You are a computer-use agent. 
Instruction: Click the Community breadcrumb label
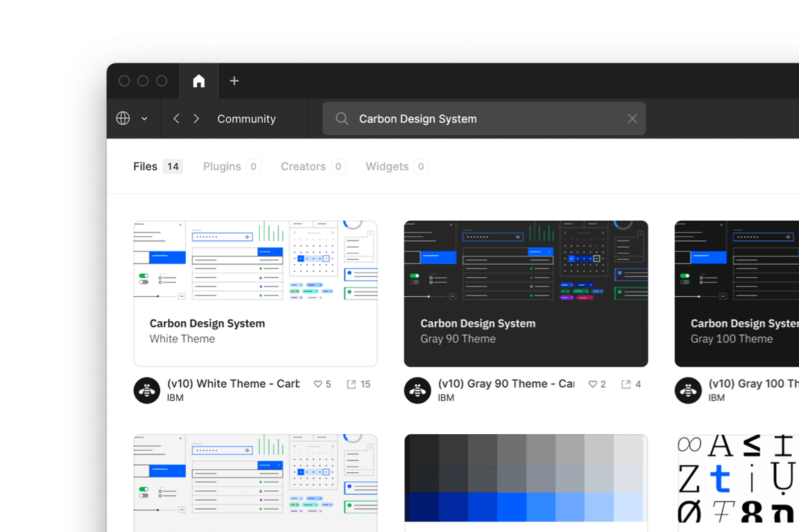click(x=247, y=119)
